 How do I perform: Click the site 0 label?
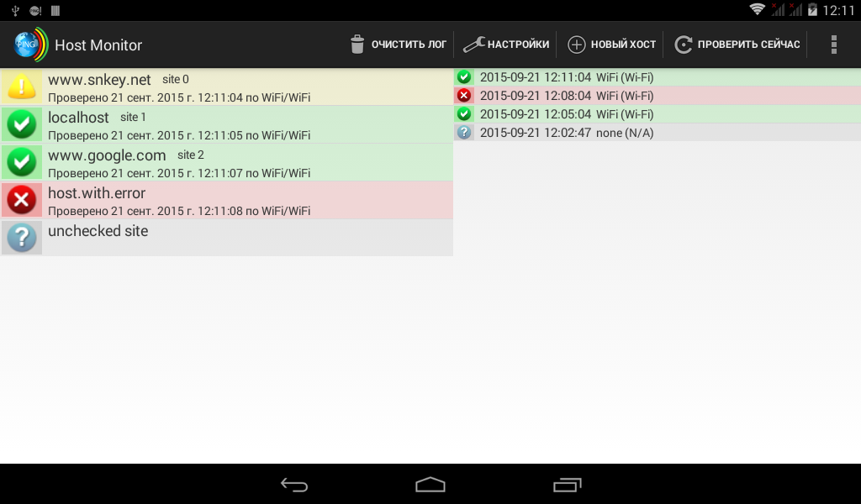tap(176, 80)
